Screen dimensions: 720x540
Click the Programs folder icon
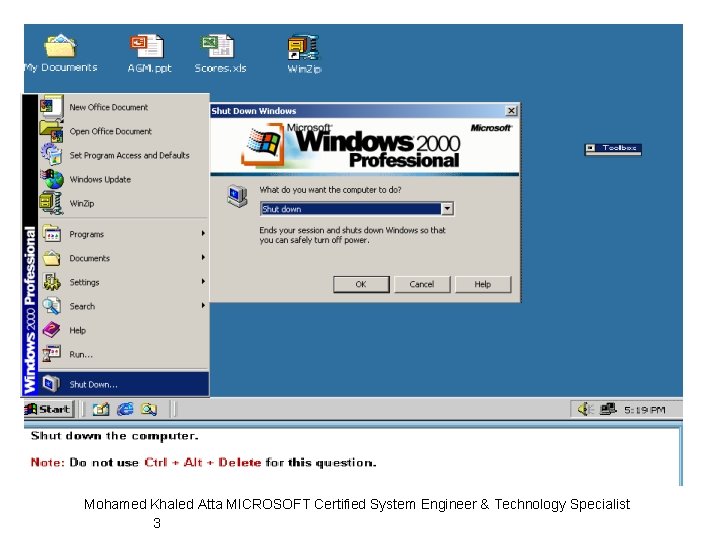(51, 234)
